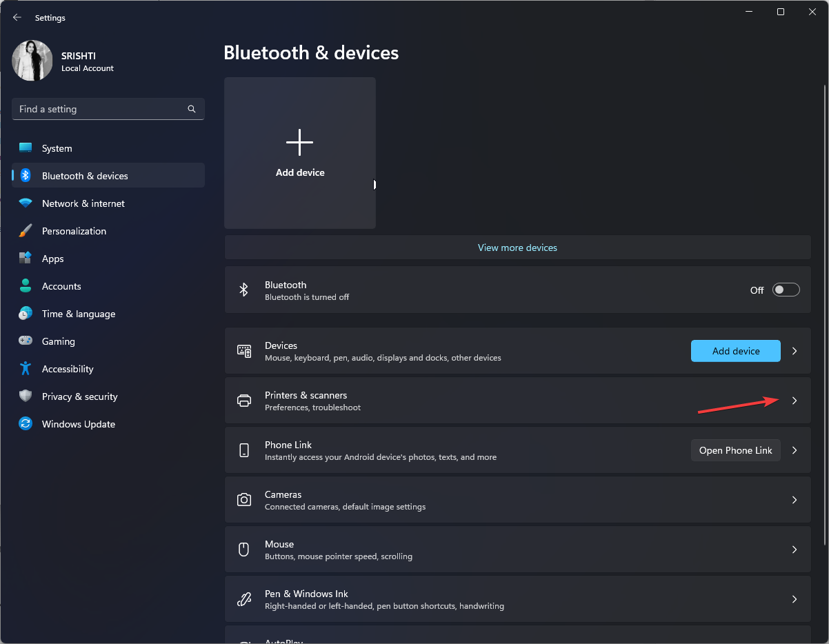The width and height of the screenshot is (829, 644).
Task: Click the Privacy shield icon
Action: [26, 396]
